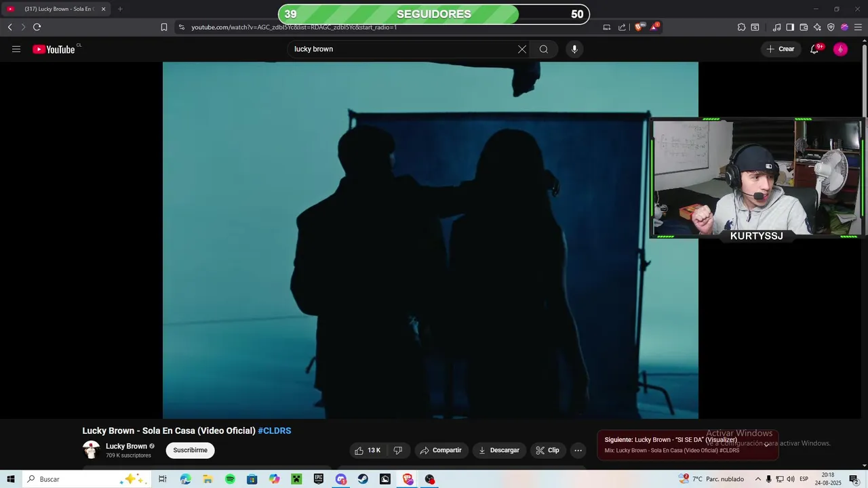The height and width of the screenshot is (488, 868).
Task: Clear the 'lucky brown' search text
Action: (x=522, y=49)
